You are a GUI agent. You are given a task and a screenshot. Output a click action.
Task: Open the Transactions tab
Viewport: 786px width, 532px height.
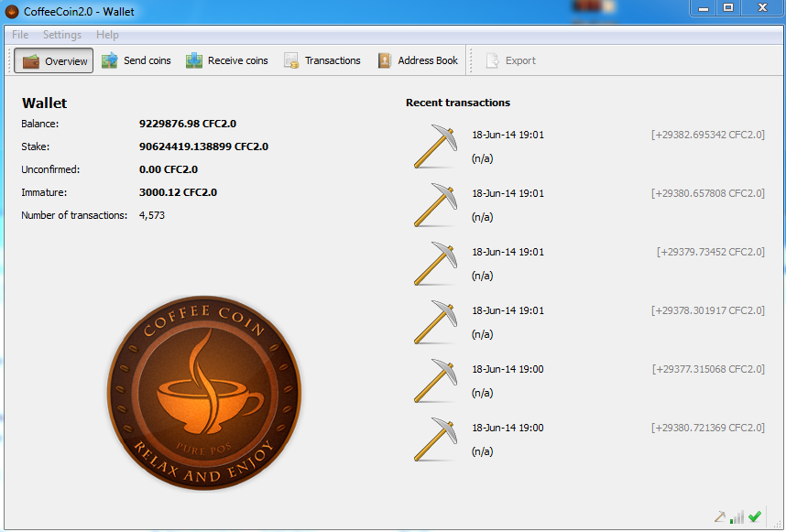coord(322,60)
